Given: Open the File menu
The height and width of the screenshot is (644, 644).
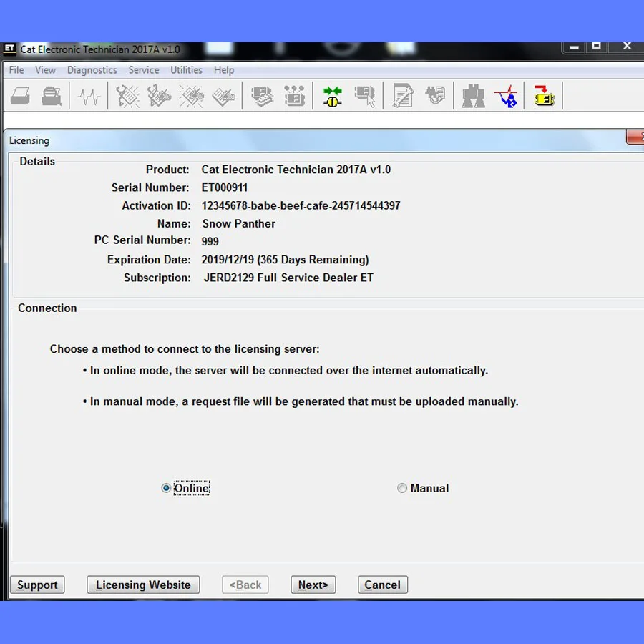Looking at the screenshot, I should [16, 70].
